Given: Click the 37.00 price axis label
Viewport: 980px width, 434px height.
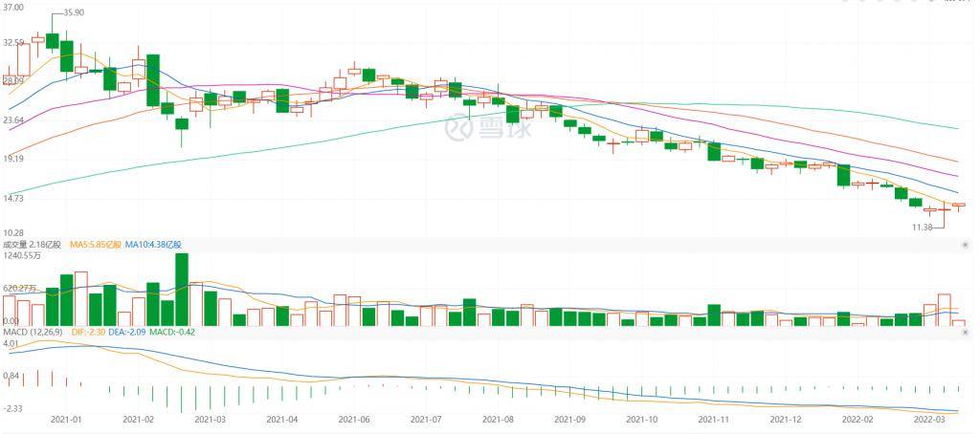Looking at the screenshot, I should (x=13, y=7).
